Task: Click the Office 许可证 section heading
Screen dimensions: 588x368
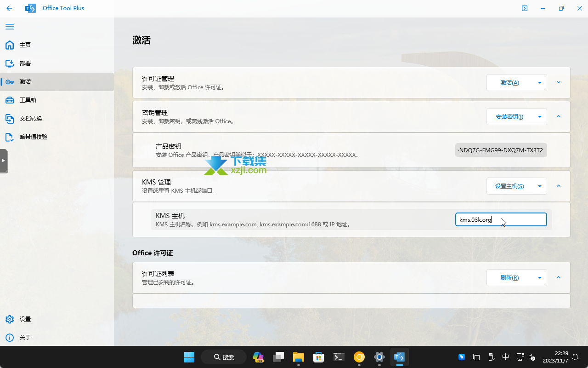Action: coord(153,253)
